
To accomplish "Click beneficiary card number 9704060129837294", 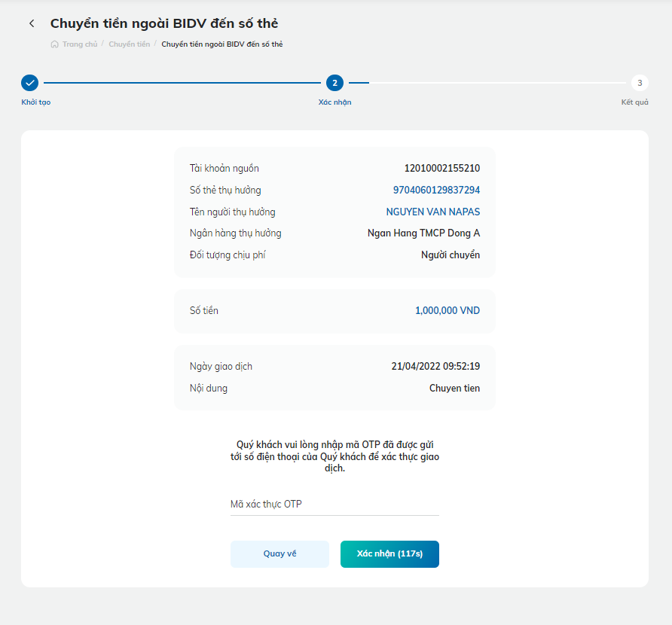I will 436,191.
